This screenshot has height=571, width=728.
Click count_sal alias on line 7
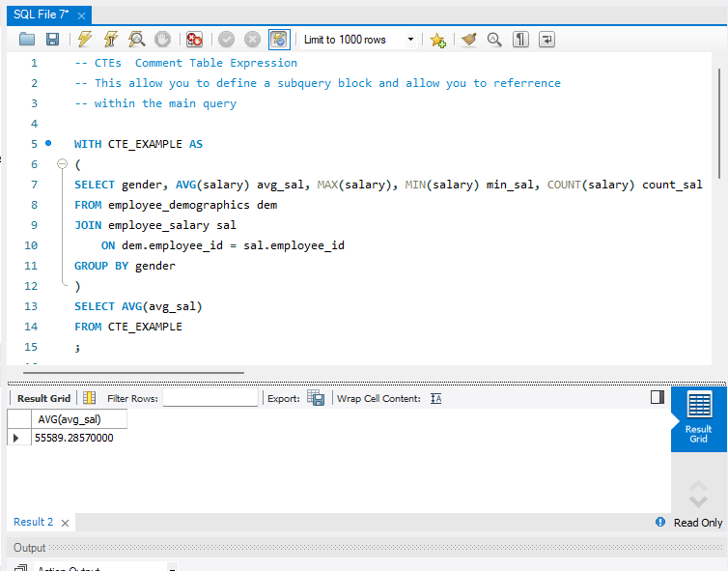click(672, 185)
